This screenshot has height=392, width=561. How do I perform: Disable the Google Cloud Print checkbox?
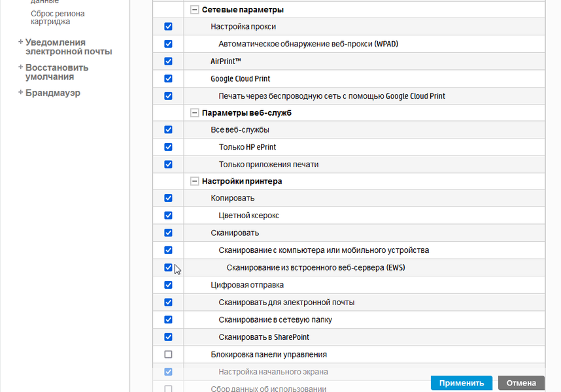tap(168, 78)
